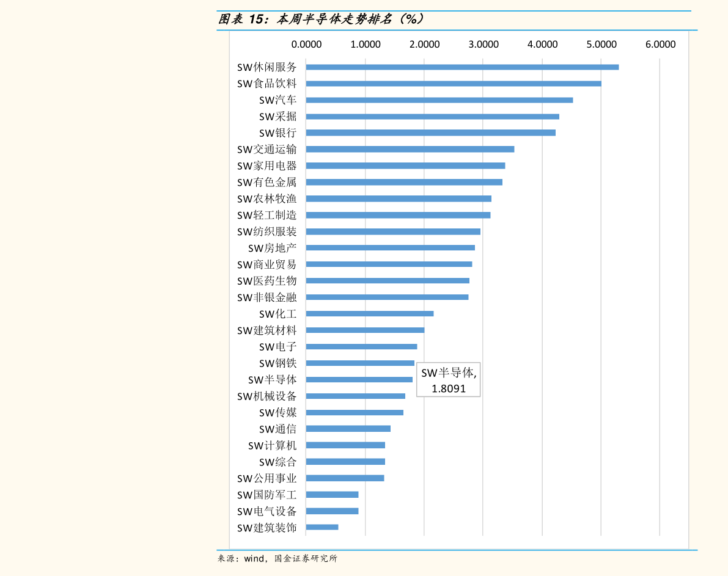Select the chart title 图表 15

point(320,19)
